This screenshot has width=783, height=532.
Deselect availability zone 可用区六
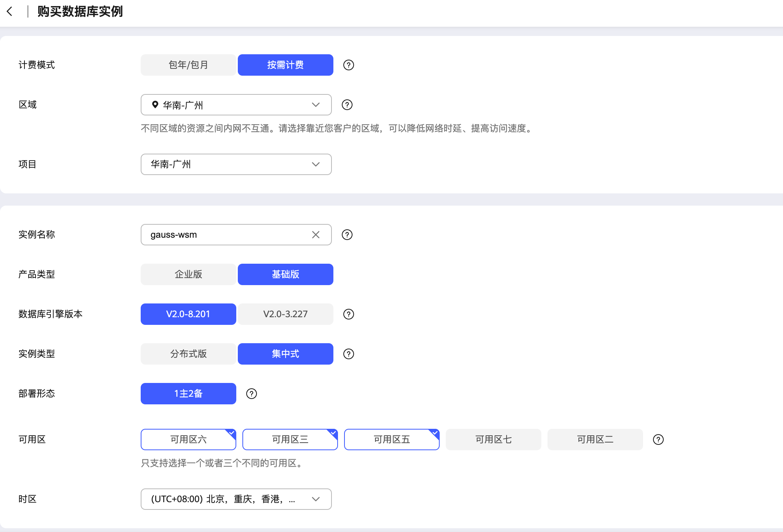pos(188,440)
